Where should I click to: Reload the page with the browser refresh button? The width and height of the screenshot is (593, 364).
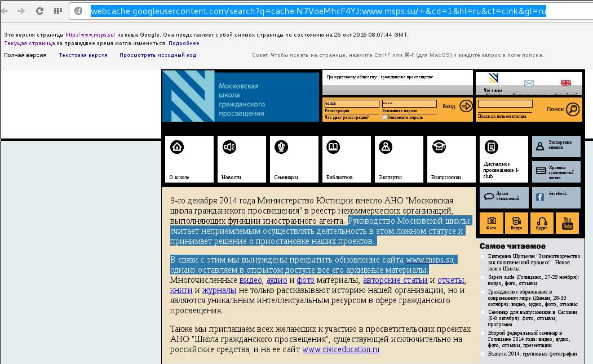point(39,11)
